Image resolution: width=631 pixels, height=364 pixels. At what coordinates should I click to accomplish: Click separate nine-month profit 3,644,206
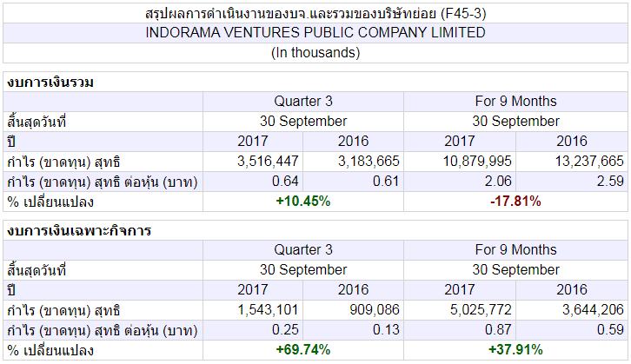coord(593,309)
